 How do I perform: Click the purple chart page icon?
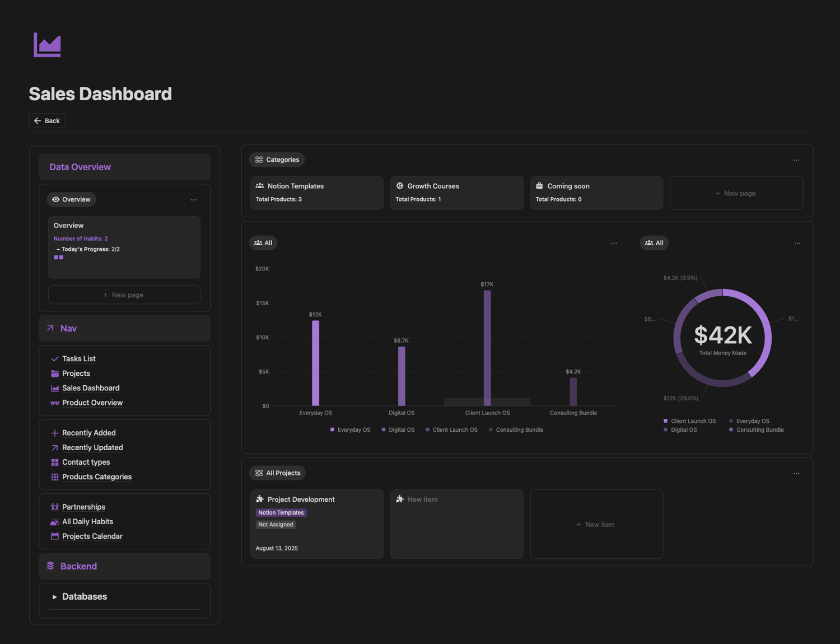pos(47,45)
